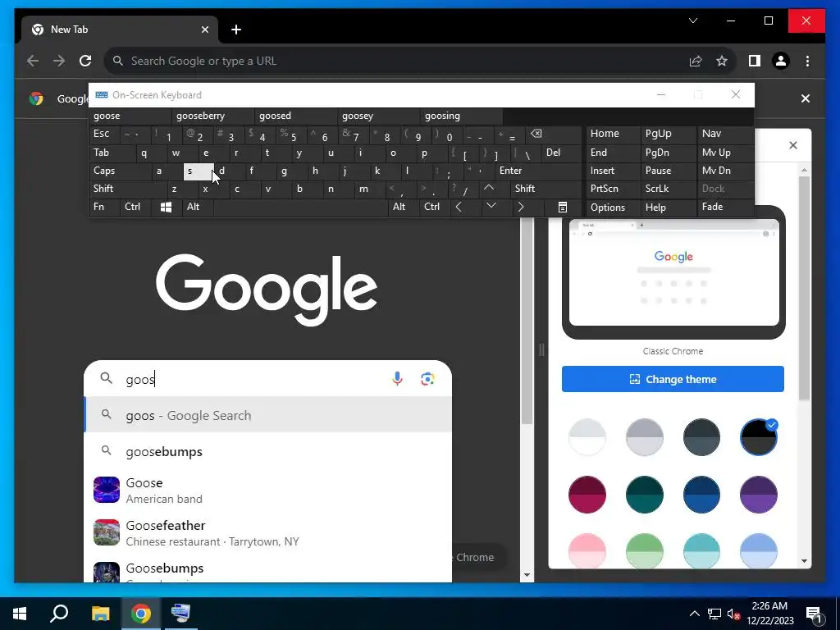Open File Explorer from the taskbar

[x=100, y=614]
